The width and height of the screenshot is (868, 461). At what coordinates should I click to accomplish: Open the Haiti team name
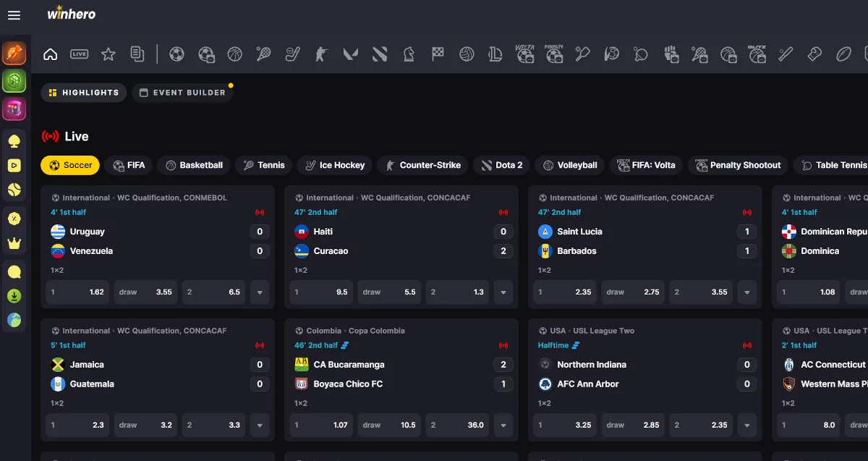[x=323, y=232]
